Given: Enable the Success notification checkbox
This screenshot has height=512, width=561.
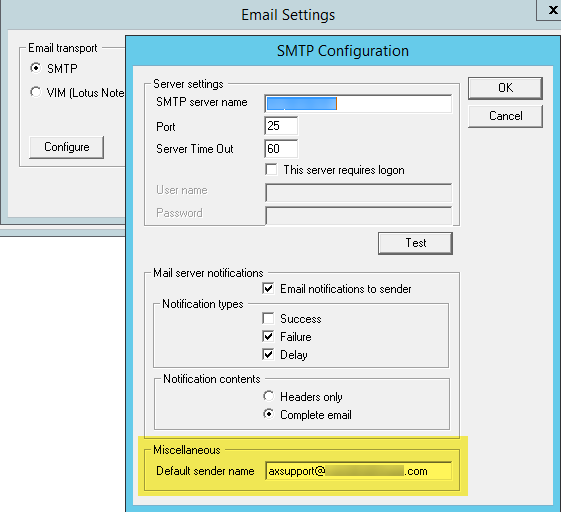Looking at the screenshot, I should pos(268,318).
